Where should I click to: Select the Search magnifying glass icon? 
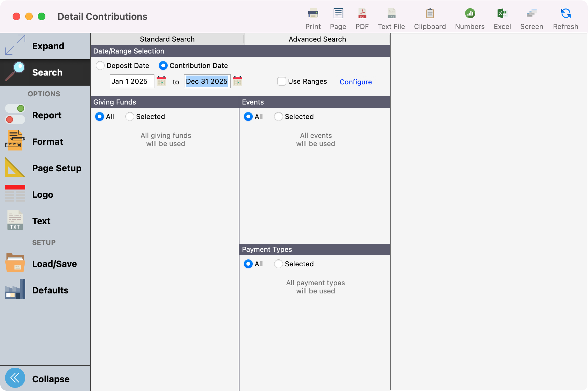click(x=15, y=72)
